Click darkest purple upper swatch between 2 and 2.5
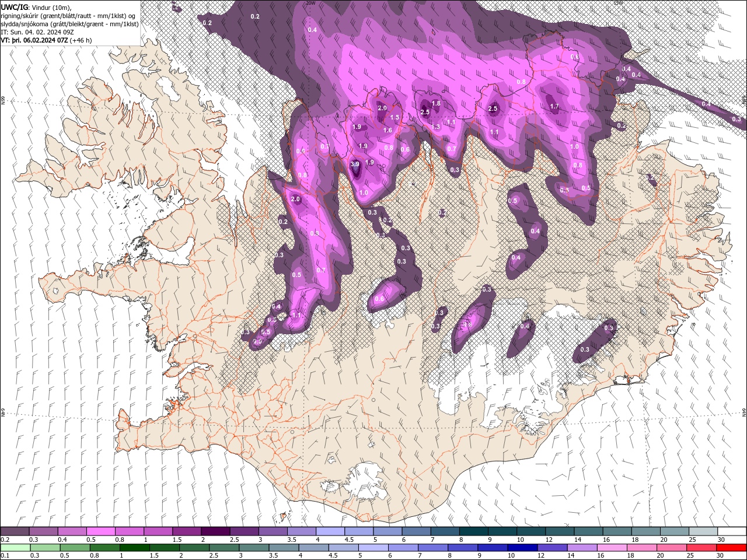Screen dimensions: 747x560 coord(215,531)
